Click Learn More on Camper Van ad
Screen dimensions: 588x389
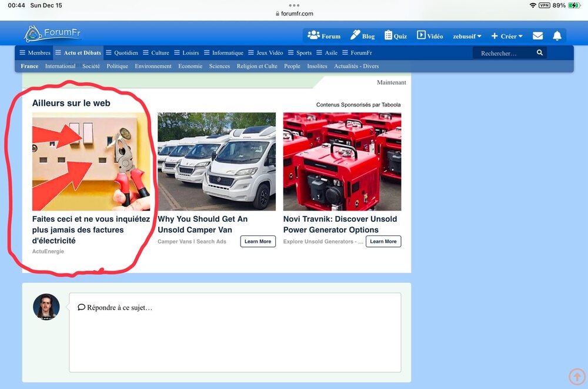(x=258, y=241)
